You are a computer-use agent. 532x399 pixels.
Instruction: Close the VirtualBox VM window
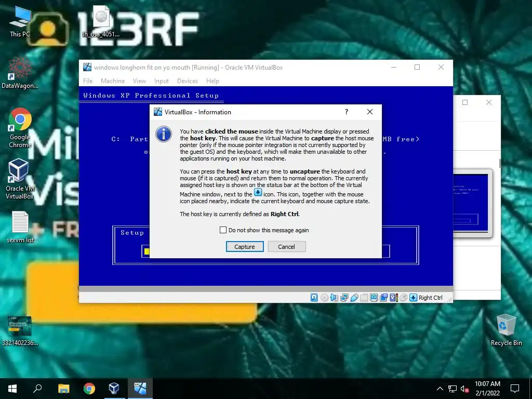tap(441, 67)
